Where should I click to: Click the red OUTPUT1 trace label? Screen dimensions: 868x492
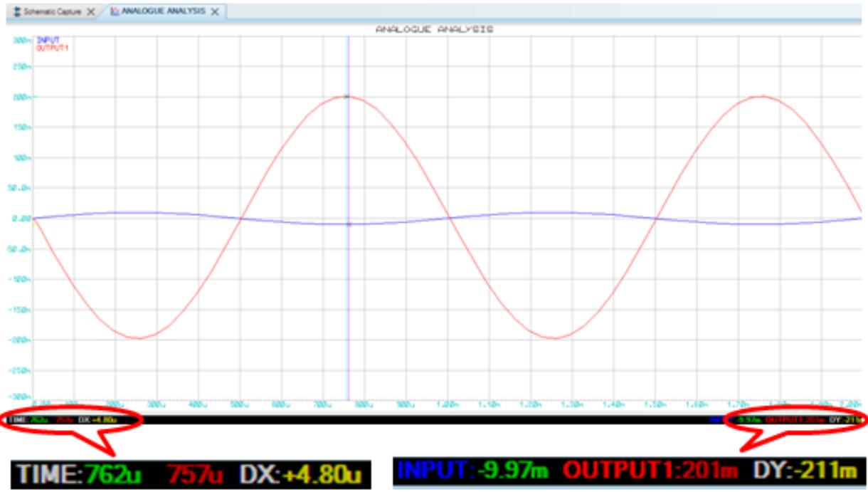click(x=51, y=48)
